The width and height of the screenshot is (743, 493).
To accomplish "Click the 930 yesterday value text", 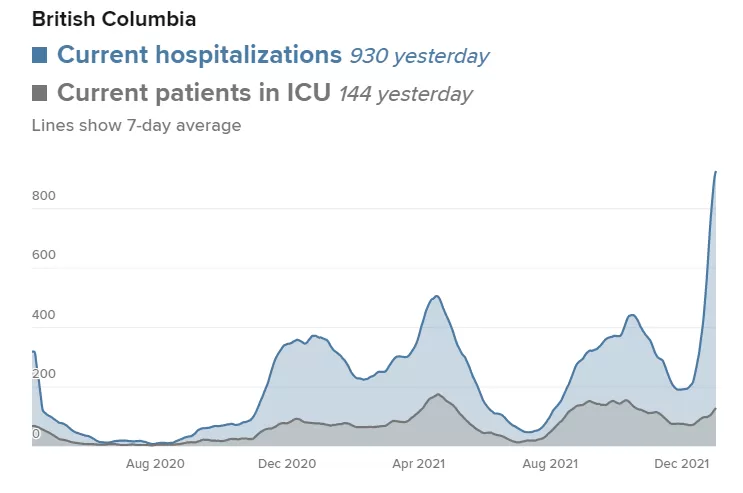I will pyautogui.click(x=419, y=56).
